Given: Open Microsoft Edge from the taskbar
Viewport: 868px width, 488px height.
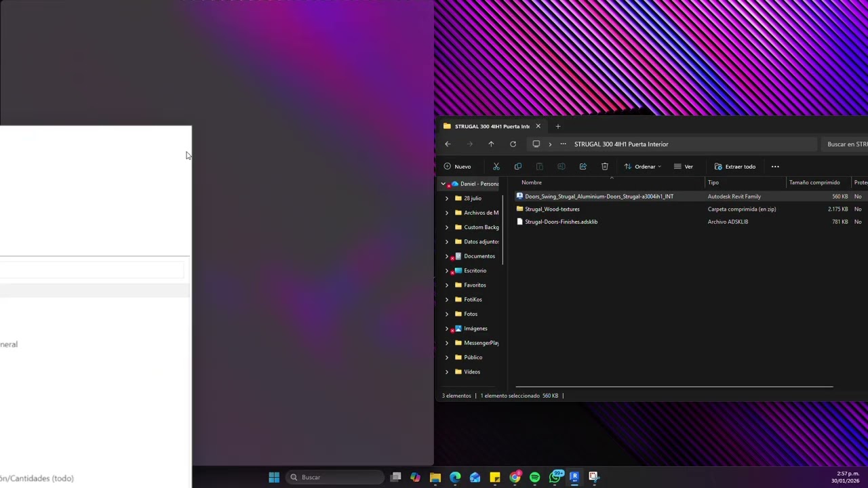Looking at the screenshot, I should click(455, 477).
